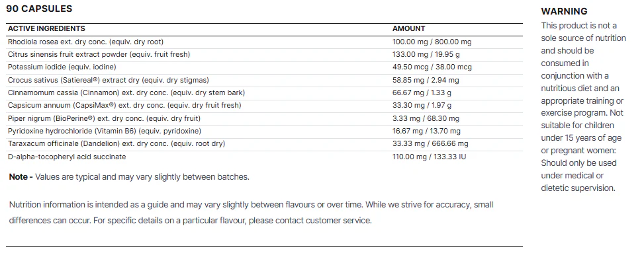644x259 pixels.
Task: Select the 110.00 mg / 133.33 IU value
Action: coord(429,157)
